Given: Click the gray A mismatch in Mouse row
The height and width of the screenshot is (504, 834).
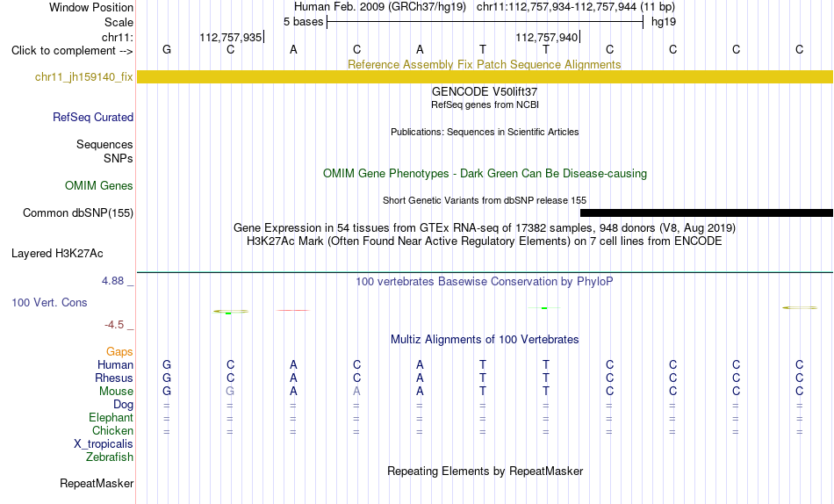Looking at the screenshot, I should [356, 392].
